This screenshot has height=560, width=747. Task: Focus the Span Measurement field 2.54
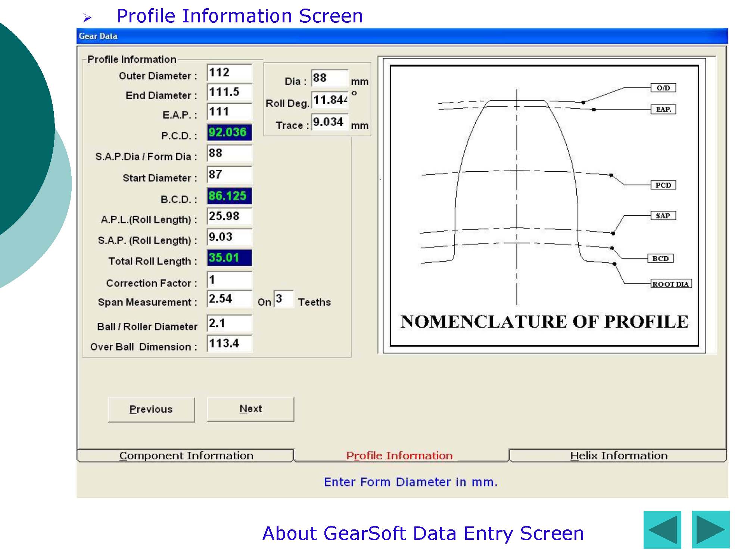pyautogui.click(x=230, y=299)
